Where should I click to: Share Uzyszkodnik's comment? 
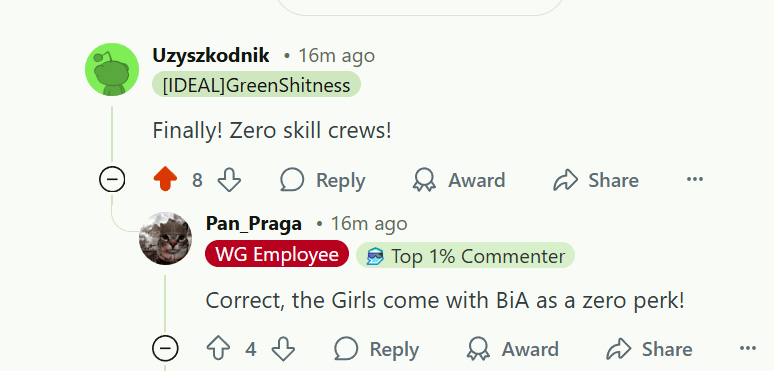click(596, 180)
